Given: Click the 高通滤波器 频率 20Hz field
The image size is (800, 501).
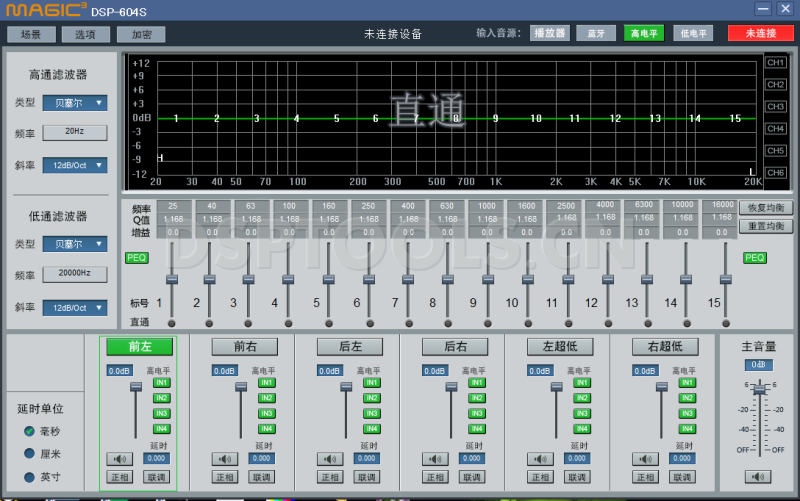Looking at the screenshot, I should pyautogui.click(x=75, y=132).
